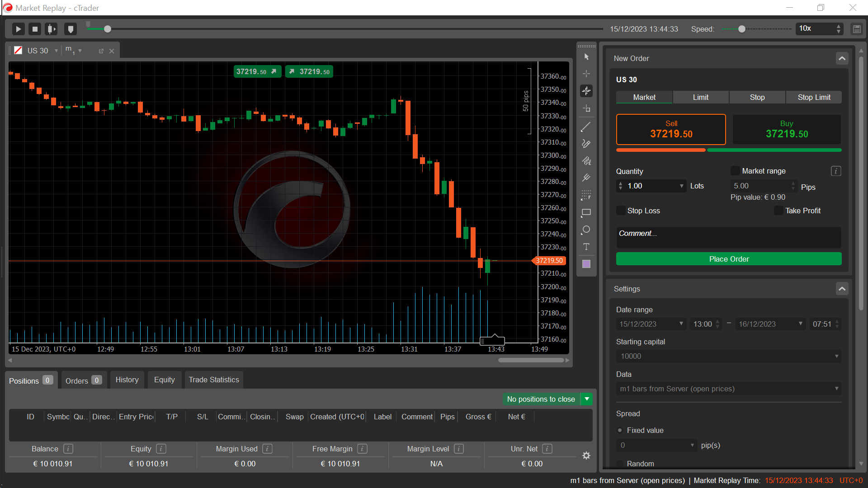The width and height of the screenshot is (868, 488).
Task: Collapse the New Order panel
Action: 842,58
